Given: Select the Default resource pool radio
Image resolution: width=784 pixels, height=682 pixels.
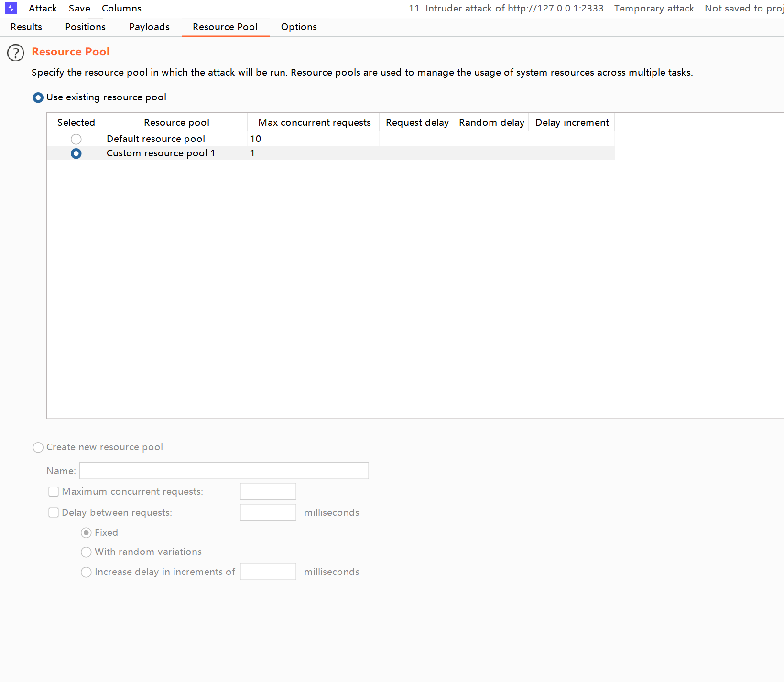Looking at the screenshot, I should 76,139.
